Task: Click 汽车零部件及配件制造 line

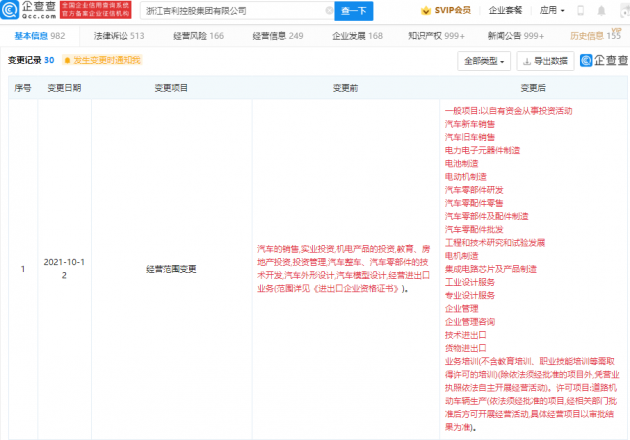Action: (x=487, y=216)
